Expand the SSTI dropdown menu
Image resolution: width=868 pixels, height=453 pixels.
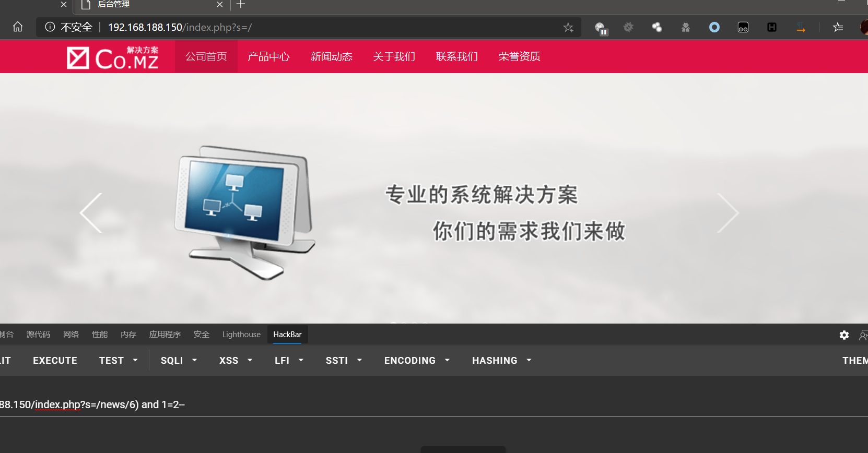344,361
